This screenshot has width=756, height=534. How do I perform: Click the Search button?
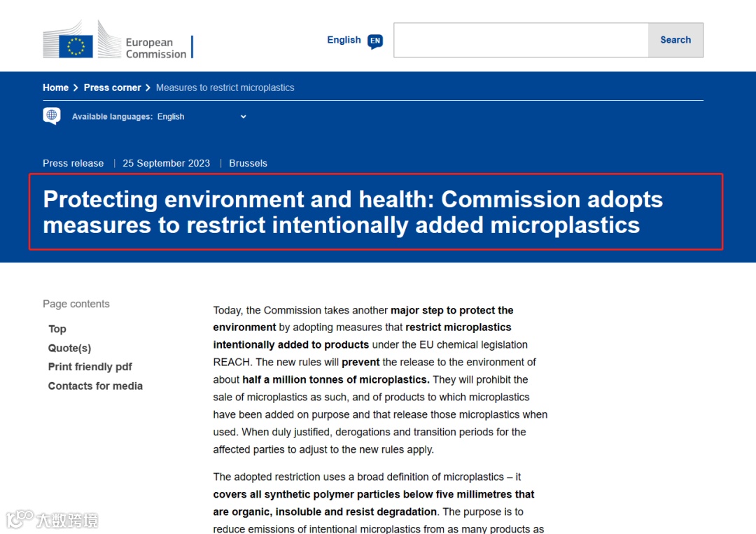pyautogui.click(x=675, y=40)
